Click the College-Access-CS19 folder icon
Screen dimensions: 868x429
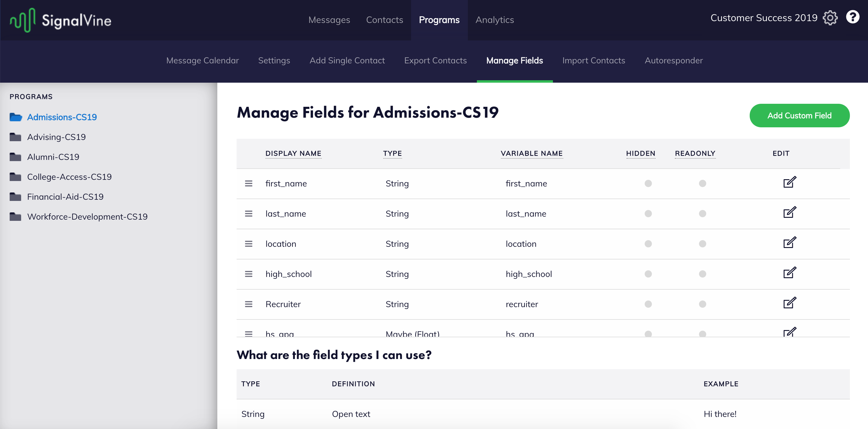point(15,176)
